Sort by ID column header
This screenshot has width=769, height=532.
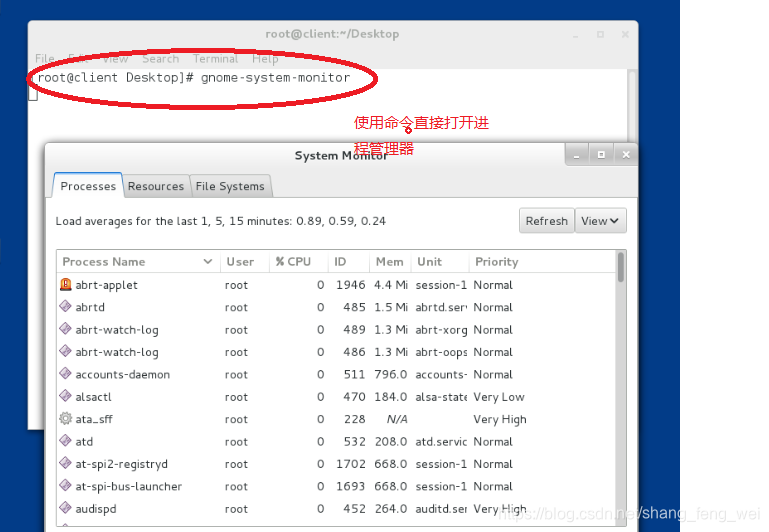pos(349,262)
